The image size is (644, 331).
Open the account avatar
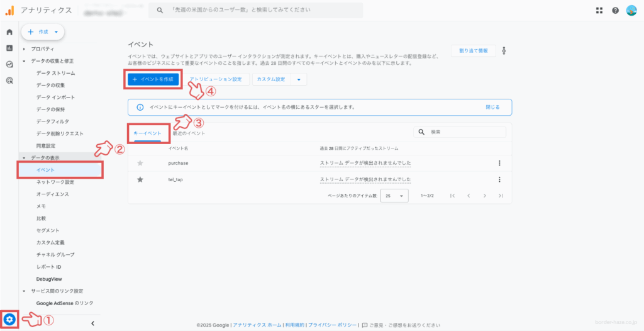pyautogui.click(x=631, y=11)
